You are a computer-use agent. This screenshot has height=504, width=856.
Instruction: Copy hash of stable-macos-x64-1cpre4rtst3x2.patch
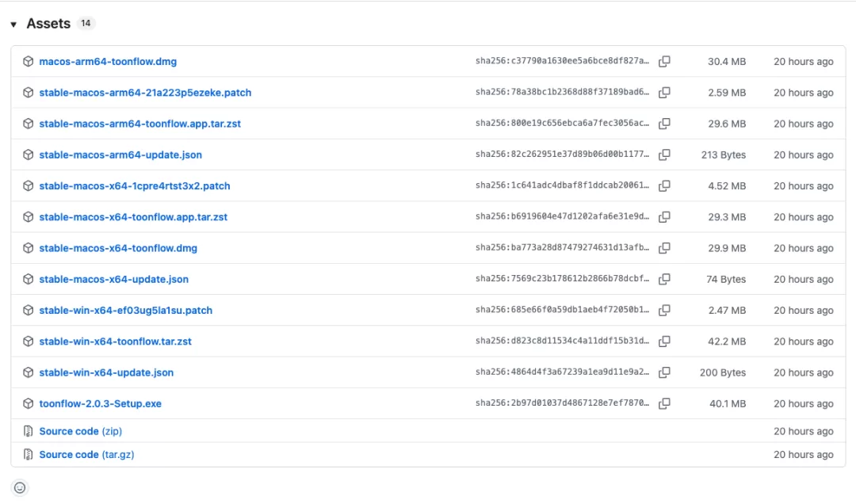coord(664,185)
